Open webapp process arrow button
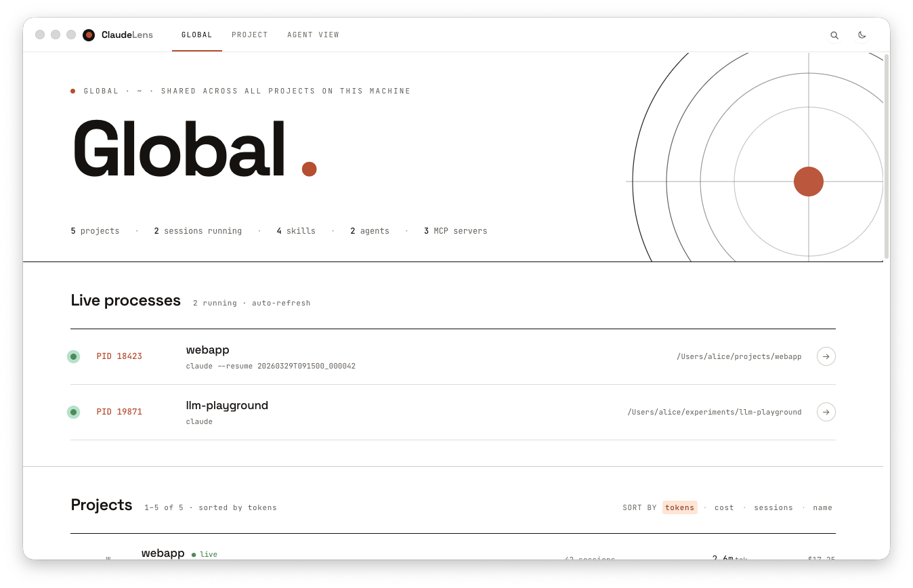 [x=826, y=356]
